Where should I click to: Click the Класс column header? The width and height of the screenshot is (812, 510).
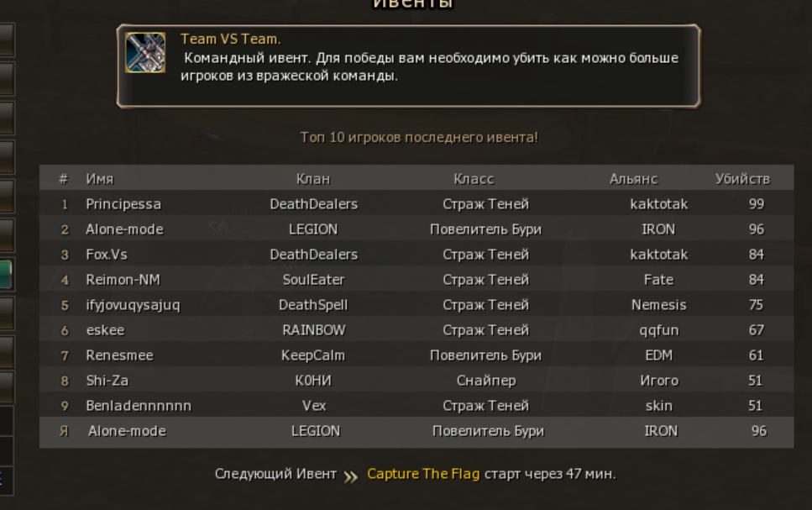point(474,179)
